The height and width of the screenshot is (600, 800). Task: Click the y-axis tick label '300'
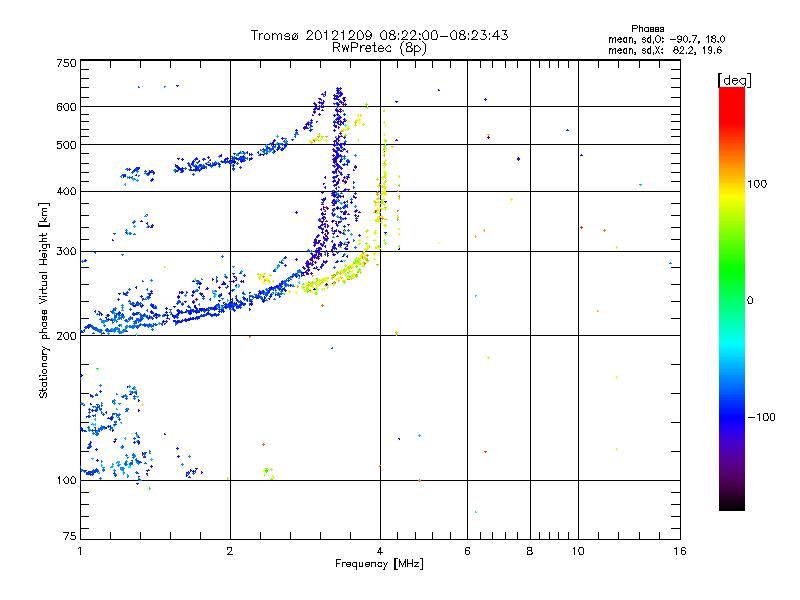[66, 252]
